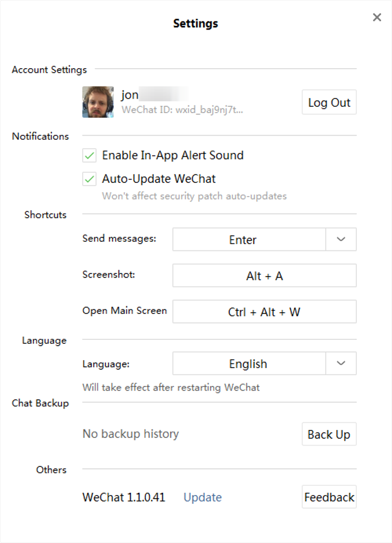Click the No backup history text
Viewport: 392px width, 543px height.
click(131, 434)
